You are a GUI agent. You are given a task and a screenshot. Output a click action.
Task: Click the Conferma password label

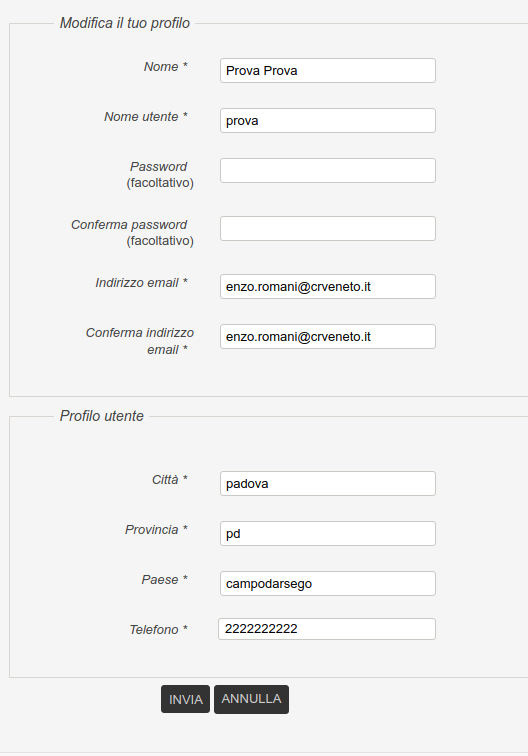pyautogui.click(x=132, y=232)
